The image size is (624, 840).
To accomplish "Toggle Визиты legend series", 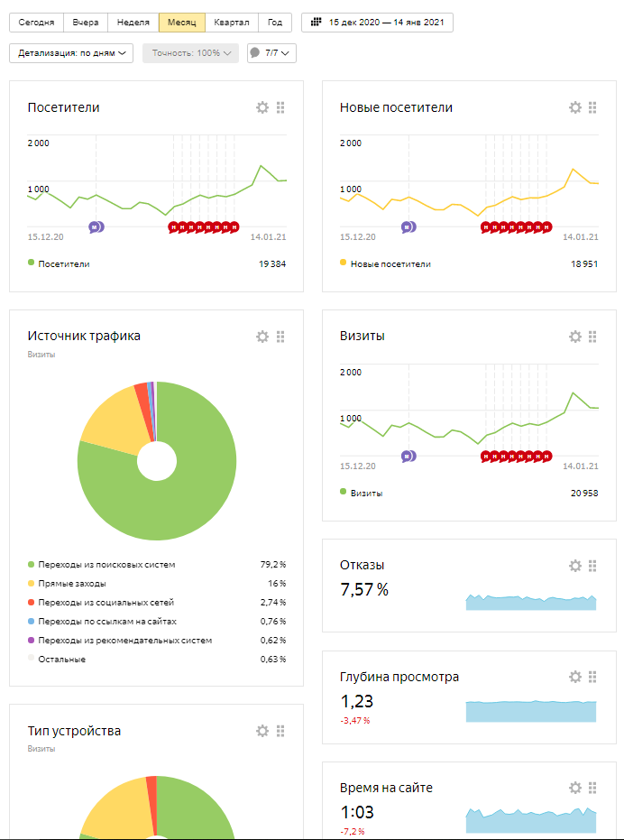I will point(366,494).
